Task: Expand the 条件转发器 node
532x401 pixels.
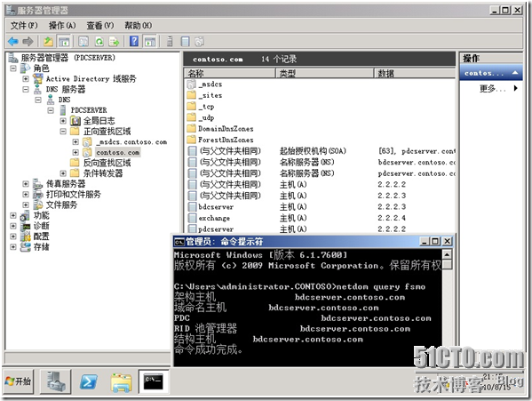Action: 63,173
